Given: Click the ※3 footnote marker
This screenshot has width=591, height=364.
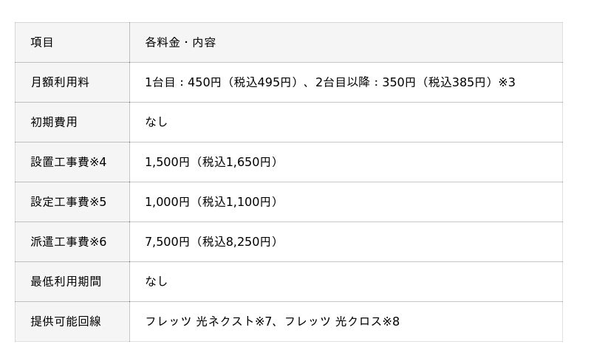Looking at the screenshot, I should click(507, 83).
